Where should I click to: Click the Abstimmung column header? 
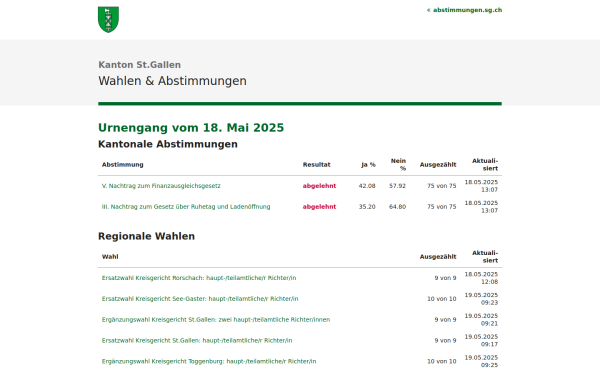tap(122, 165)
